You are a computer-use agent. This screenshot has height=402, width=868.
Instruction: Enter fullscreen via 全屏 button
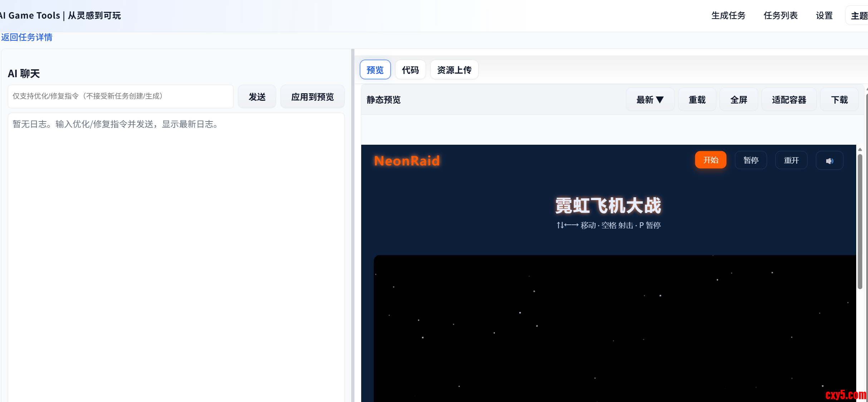739,100
